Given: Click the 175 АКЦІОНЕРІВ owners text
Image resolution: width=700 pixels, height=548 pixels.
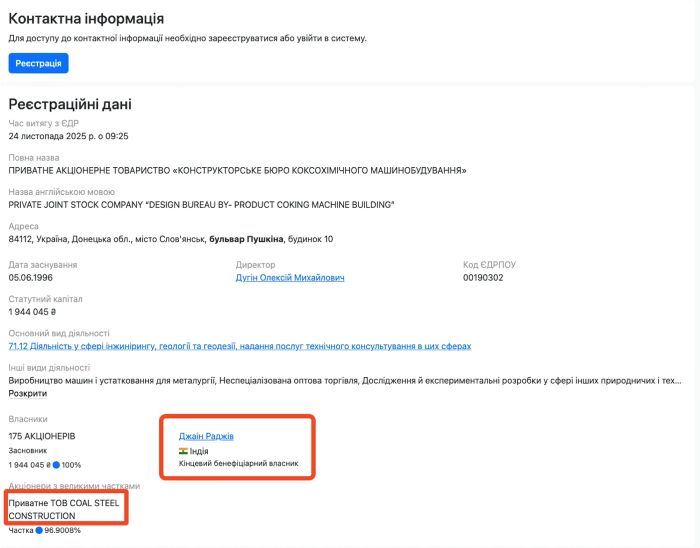Looking at the screenshot, I should (x=42, y=436).
